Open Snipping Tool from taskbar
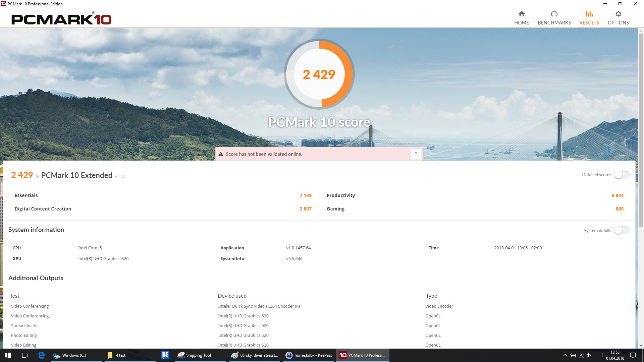 [x=195, y=355]
